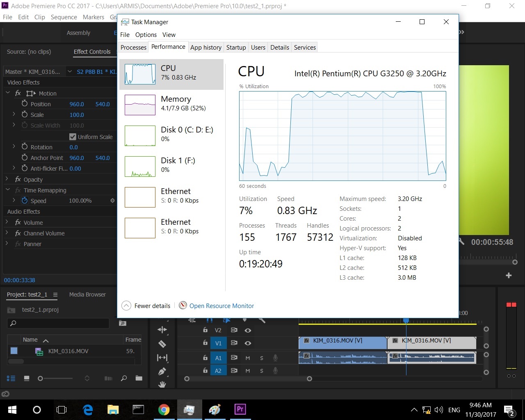The width and height of the screenshot is (525, 420).
Task: Open Premiere Sequence menu
Action: point(64,17)
